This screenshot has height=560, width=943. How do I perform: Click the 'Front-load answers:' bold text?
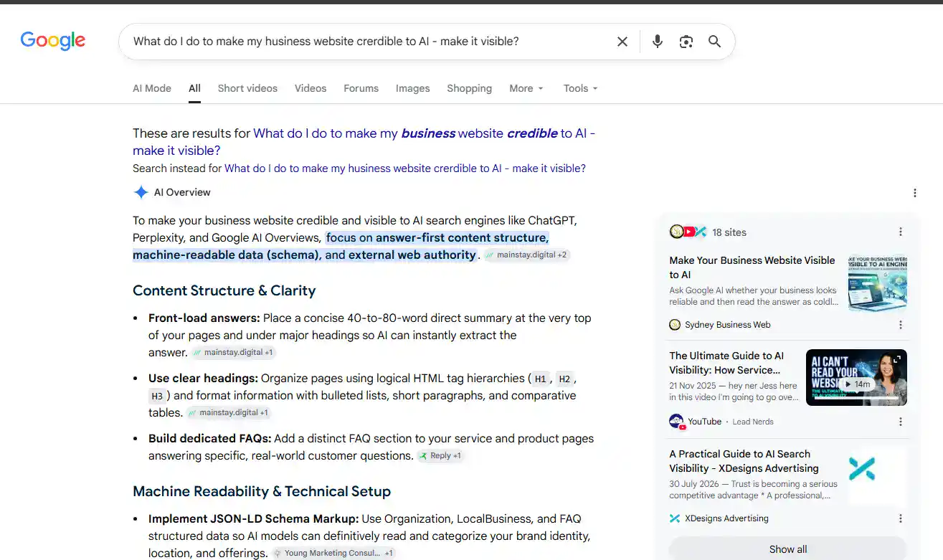pos(204,318)
